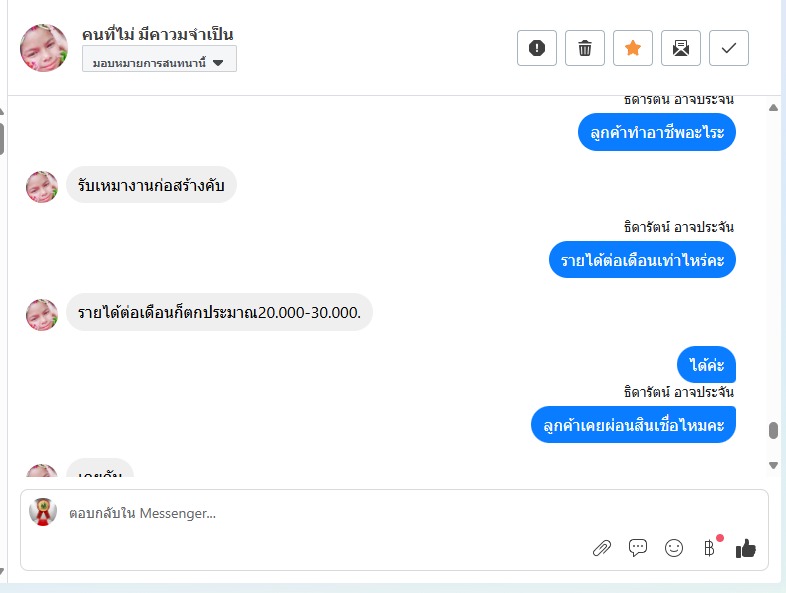
Task: Mark conversation unread with envelope icon
Action: click(x=681, y=48)
